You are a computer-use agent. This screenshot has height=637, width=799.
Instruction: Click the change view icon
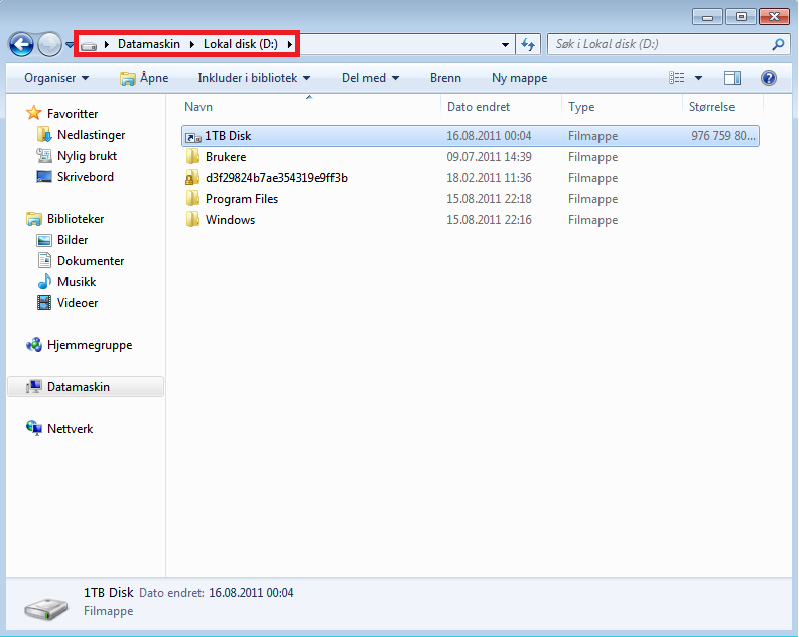click(x=677, y=78)
